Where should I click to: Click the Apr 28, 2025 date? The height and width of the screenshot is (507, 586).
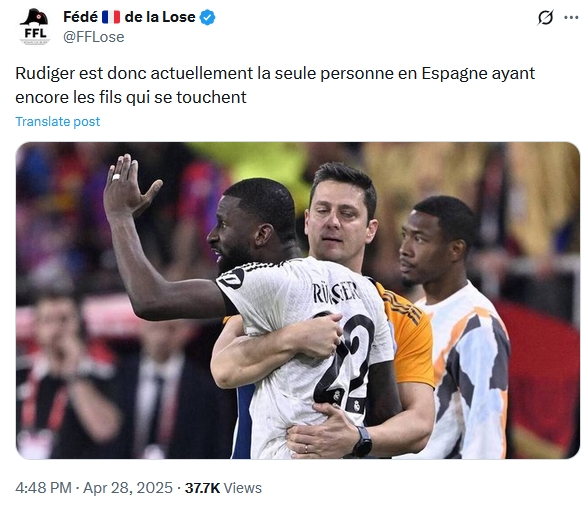click(128, 488)
